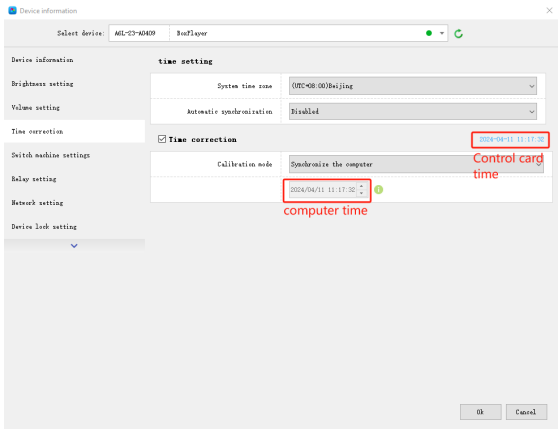Select Volume setting in sidebar
Screen dimensions: 560x432
(35, 107)
